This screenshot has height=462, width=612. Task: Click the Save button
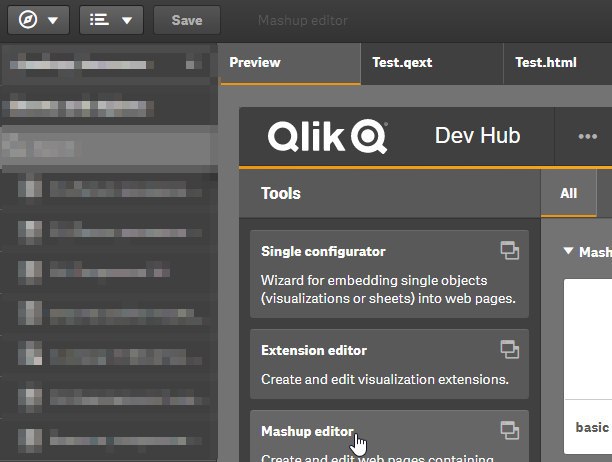point(187,20)
